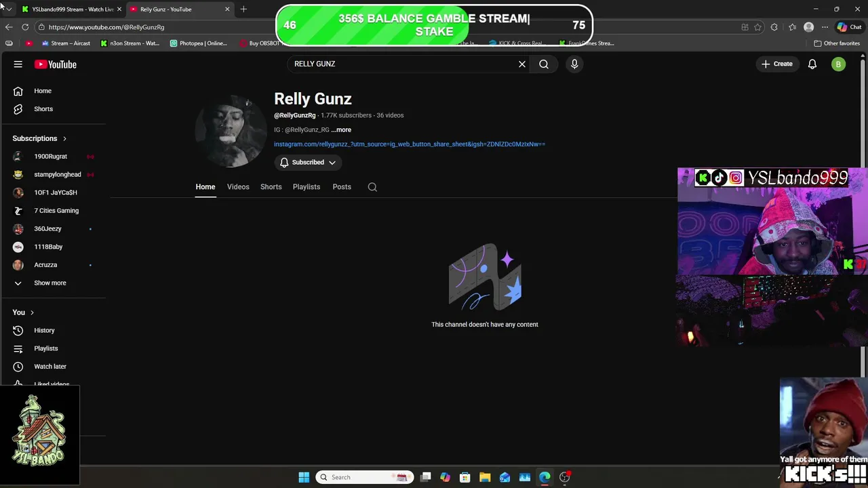This screenshot has height=488, width=868.
Task: Open browser extensions puzzle icon
Action: pos(774,27)
